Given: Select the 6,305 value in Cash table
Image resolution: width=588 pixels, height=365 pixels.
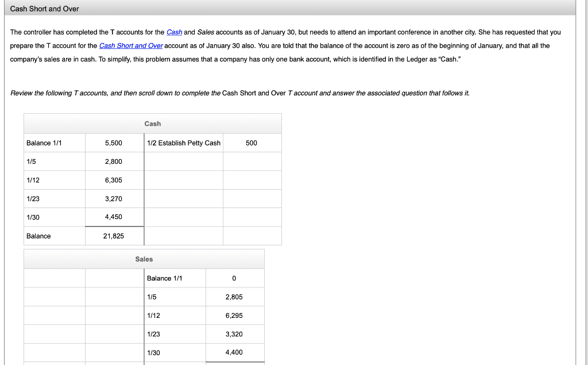Looking at the screenshot, I should coord(114,180).
